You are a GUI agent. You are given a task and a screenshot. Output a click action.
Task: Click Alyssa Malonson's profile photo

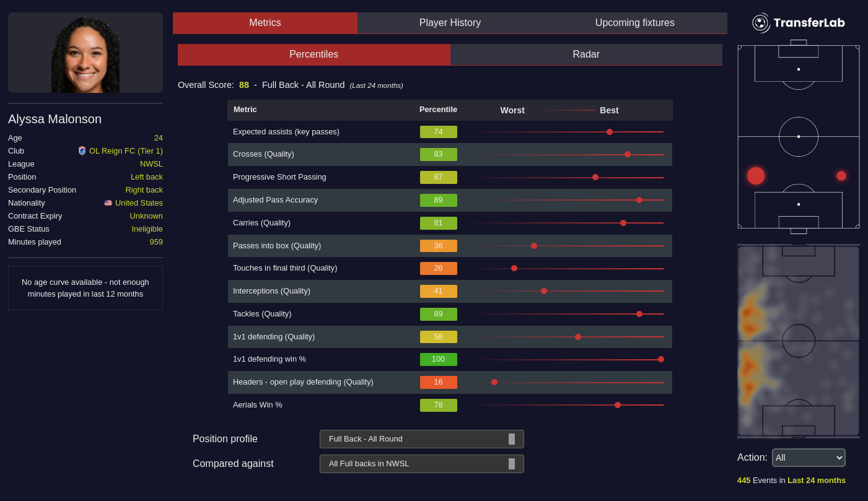click(85, 54)
